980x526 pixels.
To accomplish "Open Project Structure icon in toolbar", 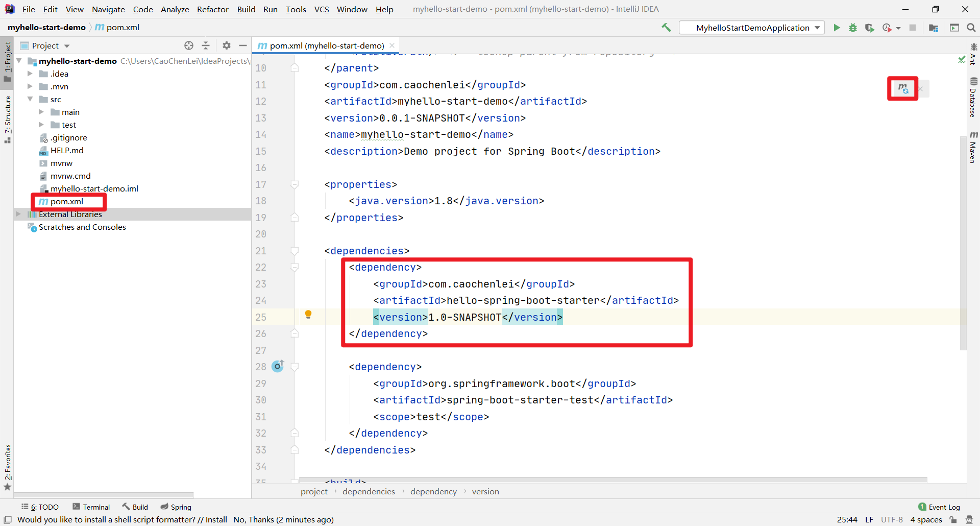I will click(x=934, y=28).
